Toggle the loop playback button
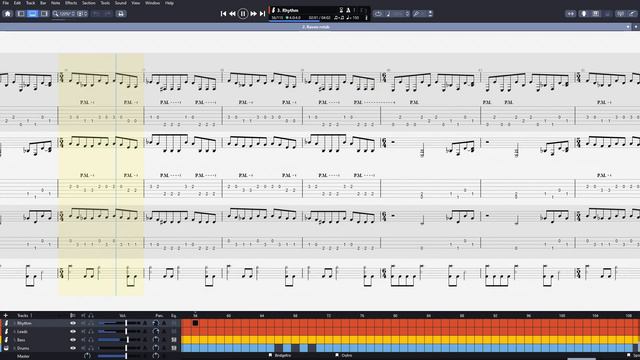The height and width of the screenshot is (360, 640). (x=378, y=14)
